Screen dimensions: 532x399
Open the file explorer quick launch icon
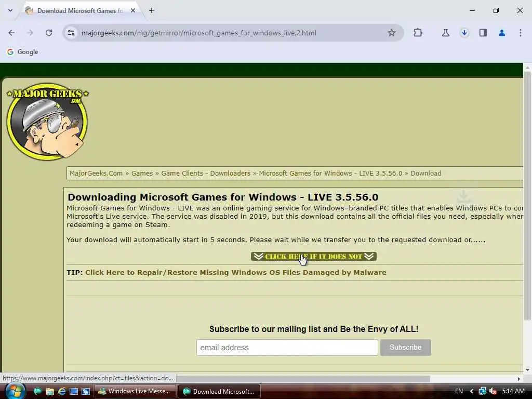pos(49,391)
